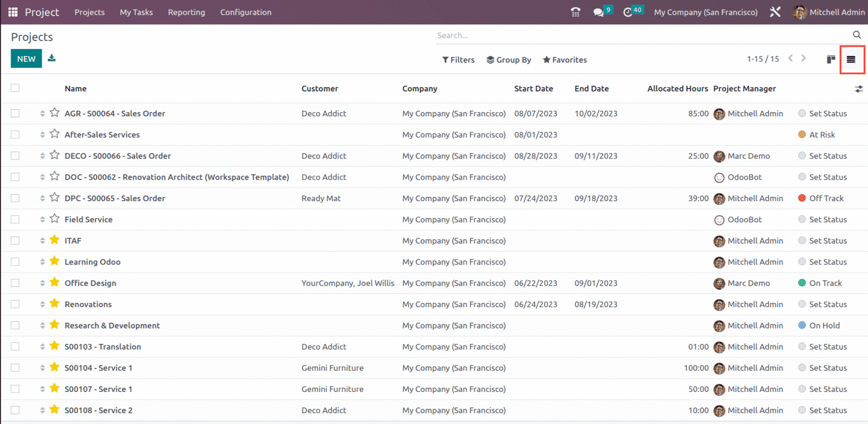
Task: Open the Research & Development project
Action: pyautogui.click(x=112, y=325)
